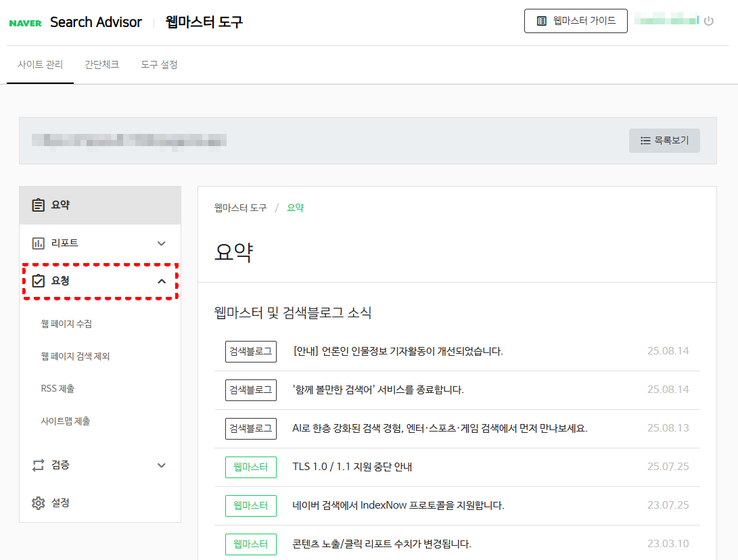Expand the 검증 chevron
Screen dimensions: 738x560
point(162,465)
